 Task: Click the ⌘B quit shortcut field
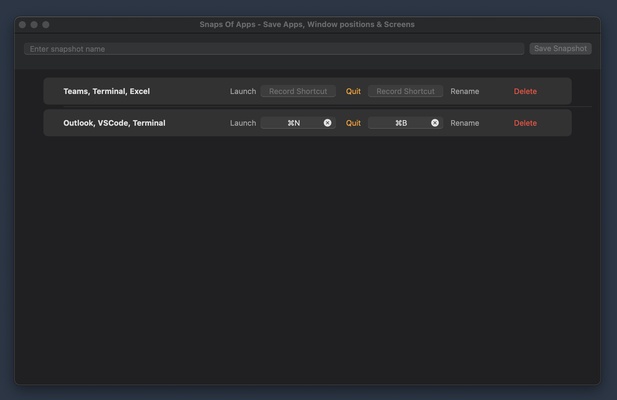400,123
